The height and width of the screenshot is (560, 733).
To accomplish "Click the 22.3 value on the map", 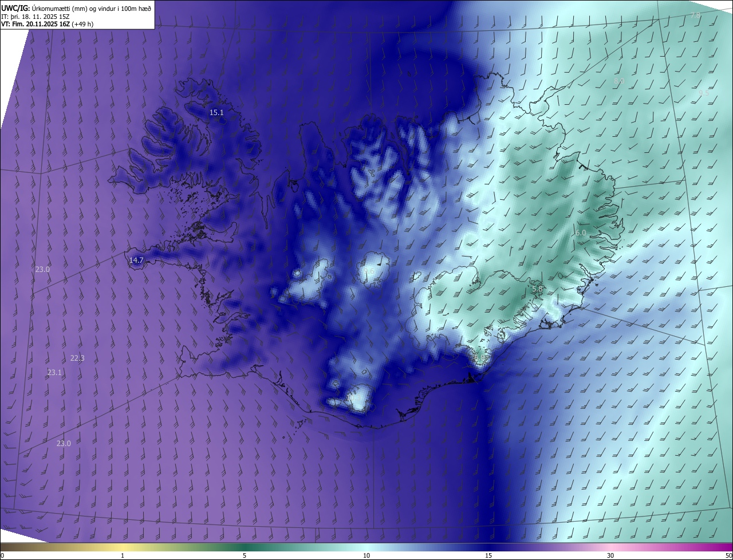I will pyautogui.click(x=77, y=358).
